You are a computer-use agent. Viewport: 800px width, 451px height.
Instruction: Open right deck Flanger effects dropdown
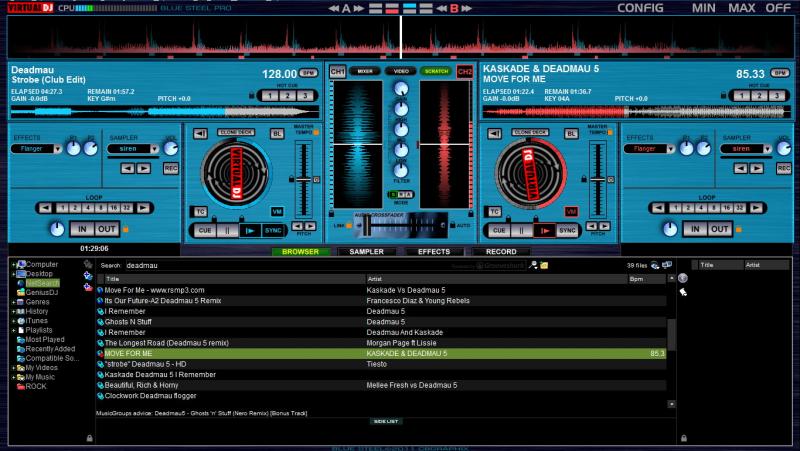670,149
